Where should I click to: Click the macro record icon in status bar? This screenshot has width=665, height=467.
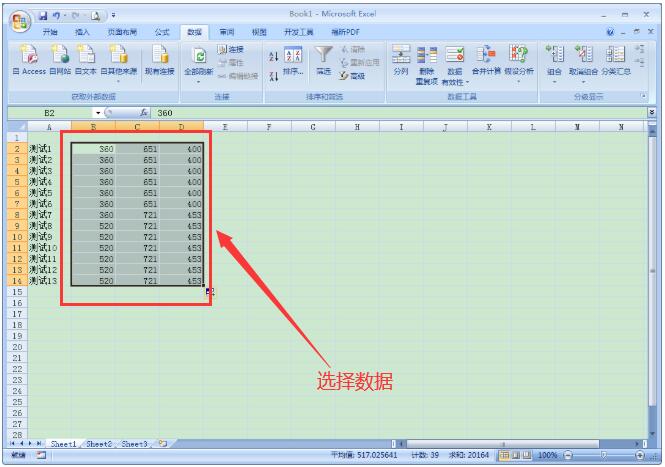point(41,456)
